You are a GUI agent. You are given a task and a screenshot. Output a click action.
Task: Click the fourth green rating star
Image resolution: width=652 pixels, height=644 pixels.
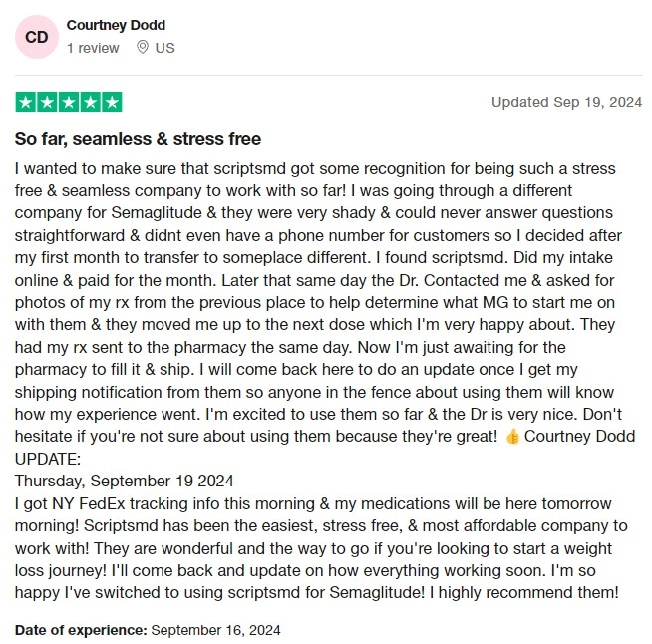pyautogui.click(x=91, y=102)
